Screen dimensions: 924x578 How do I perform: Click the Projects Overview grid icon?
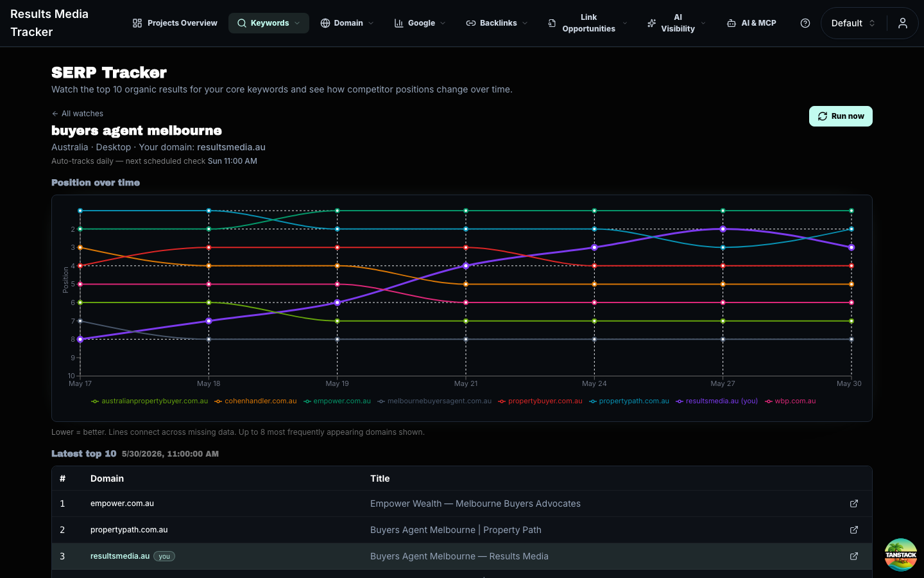coord(137,23)
